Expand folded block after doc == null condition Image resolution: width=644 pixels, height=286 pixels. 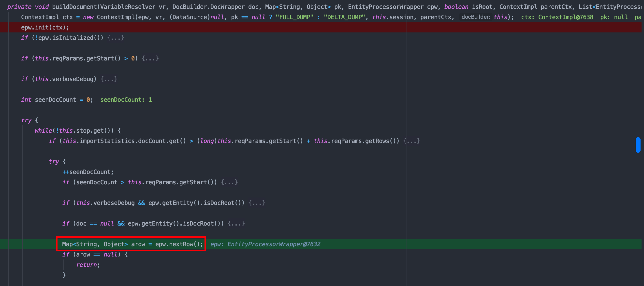pos(236,224)
